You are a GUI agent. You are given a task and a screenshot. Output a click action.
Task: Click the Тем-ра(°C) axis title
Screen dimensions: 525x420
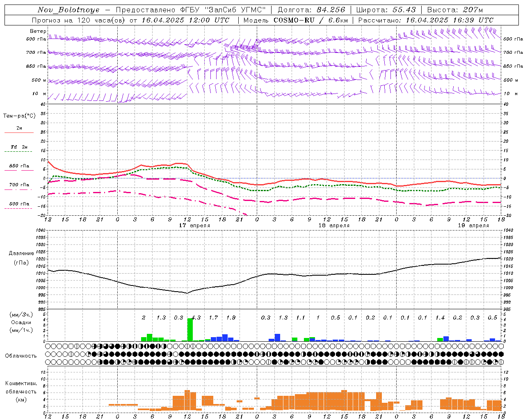19,116
